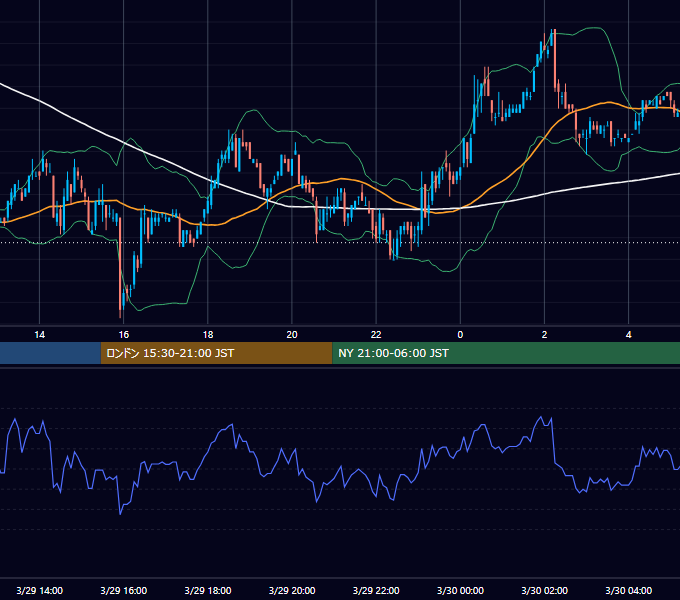Viewport: 680px width, 600px height.
Task: Click the NY 21:00-06:00 JST session bar
Action: click(x=506, y=353)
